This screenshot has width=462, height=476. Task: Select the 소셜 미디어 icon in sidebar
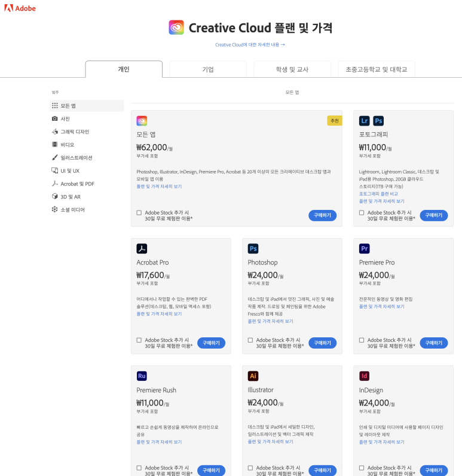[x=54, y=209]
